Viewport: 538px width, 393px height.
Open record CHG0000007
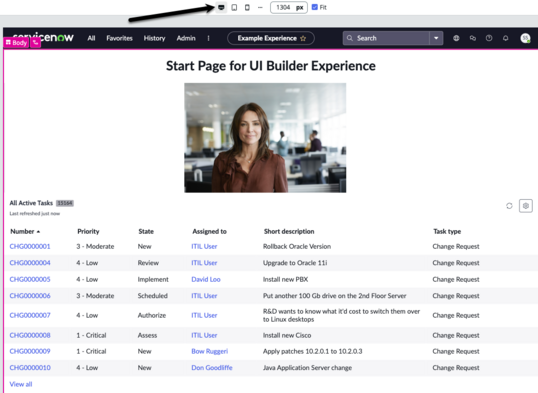coord(30,315)
